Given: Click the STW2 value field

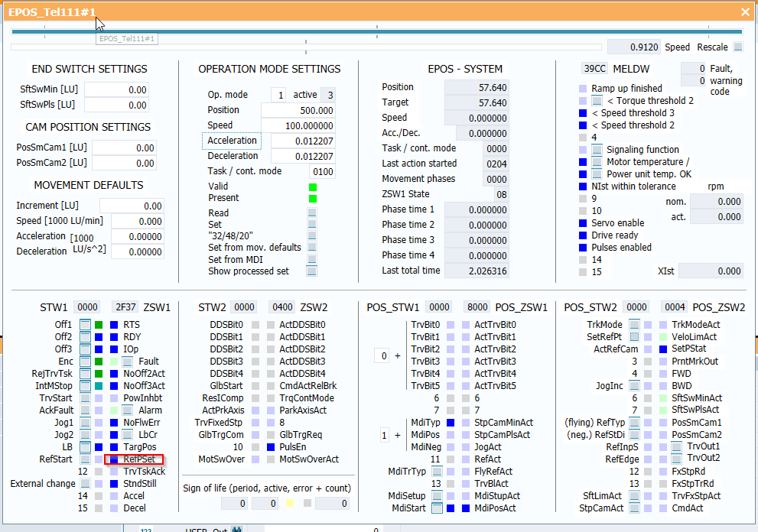Looking at the screenshot, I should 244,307.
